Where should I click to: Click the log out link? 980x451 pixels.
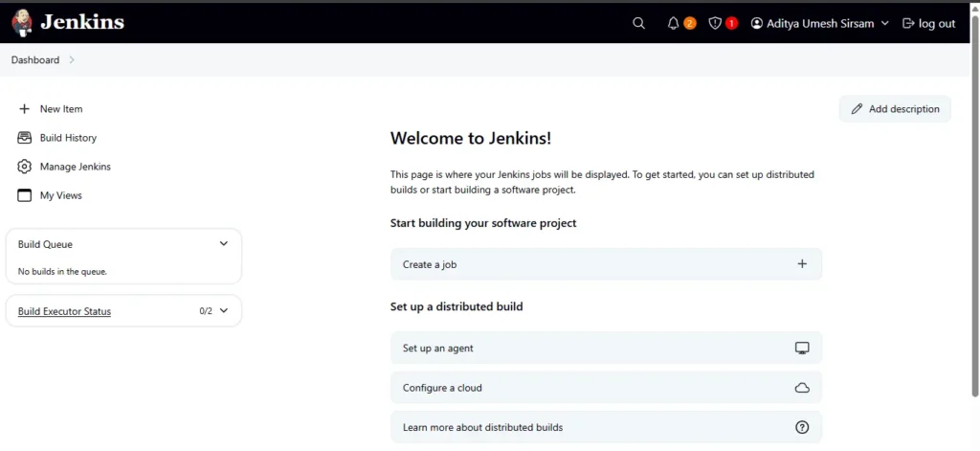[x=928, y=23]
